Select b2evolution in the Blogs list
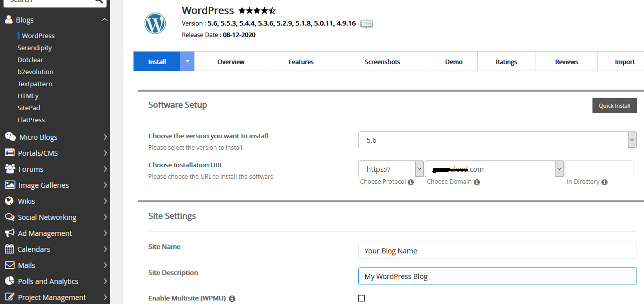The height and width of the screenshot is (304, 644). [36, 72]
